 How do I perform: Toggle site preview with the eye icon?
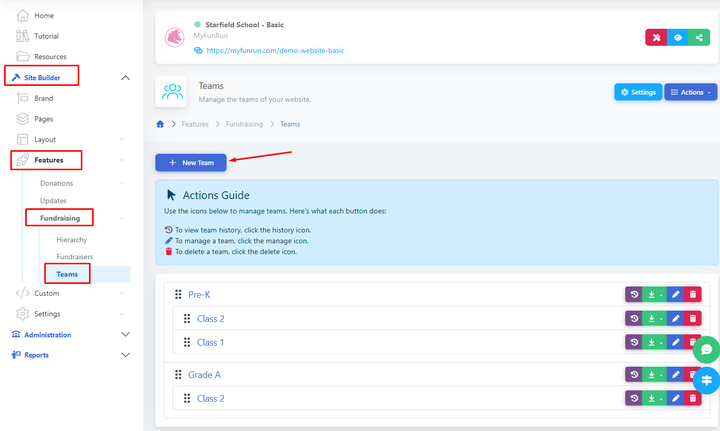678,37
